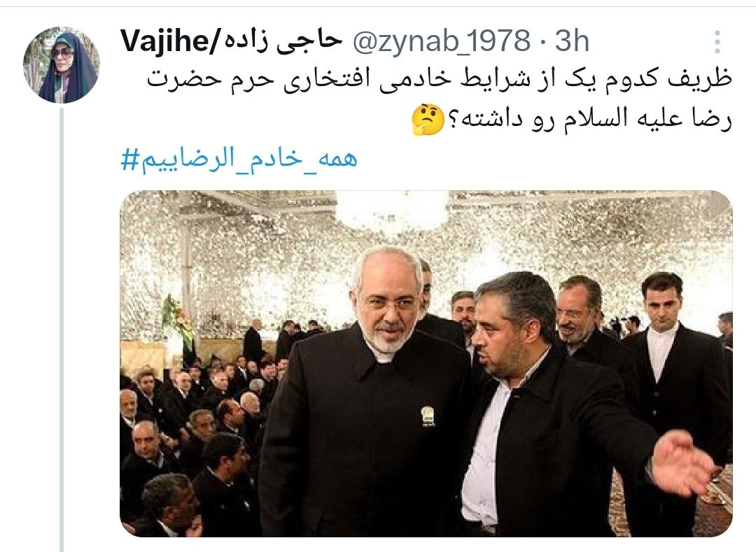Open the three-dot more options menu
756x552 pixels.
717,42
